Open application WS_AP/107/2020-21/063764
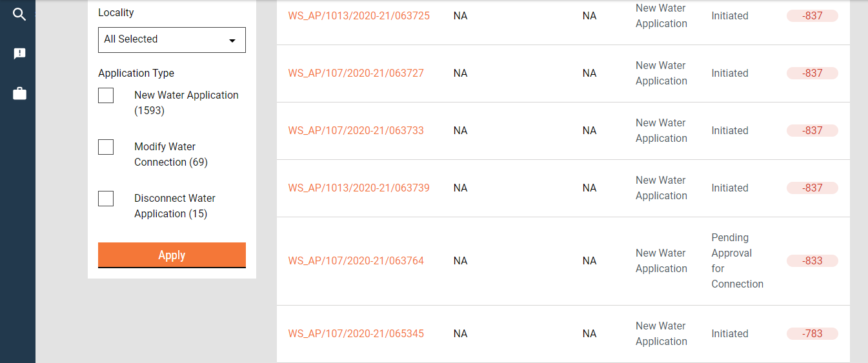The height and width of the screenshot is (363, 868). pyautogui.click(x=356, y=260)
